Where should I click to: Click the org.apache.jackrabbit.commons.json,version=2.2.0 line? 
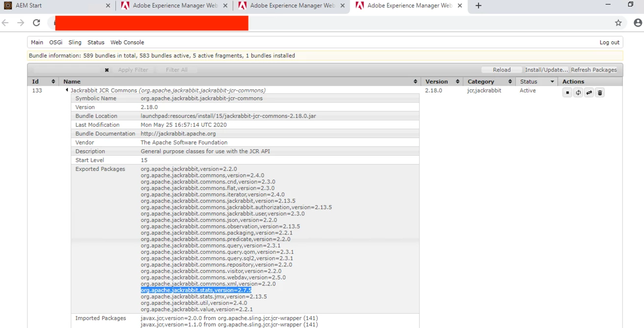[x=209, y=220]
